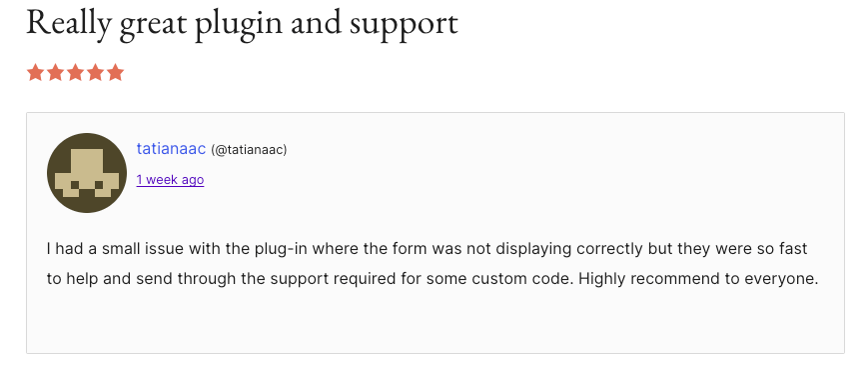
Task: Open the '1 week ago' timestamp link
Action: pos(170,180)
